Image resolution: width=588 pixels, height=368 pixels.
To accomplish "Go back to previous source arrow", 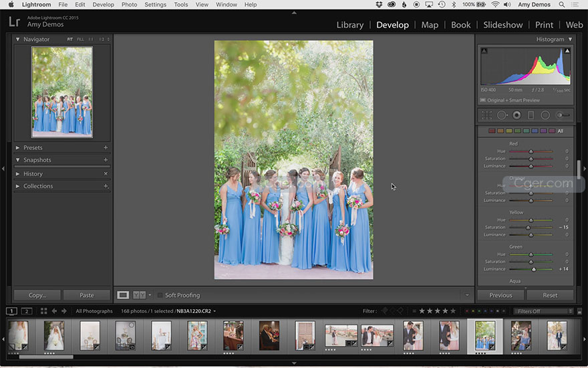I will pyautogui.click(x=54, y=311).
